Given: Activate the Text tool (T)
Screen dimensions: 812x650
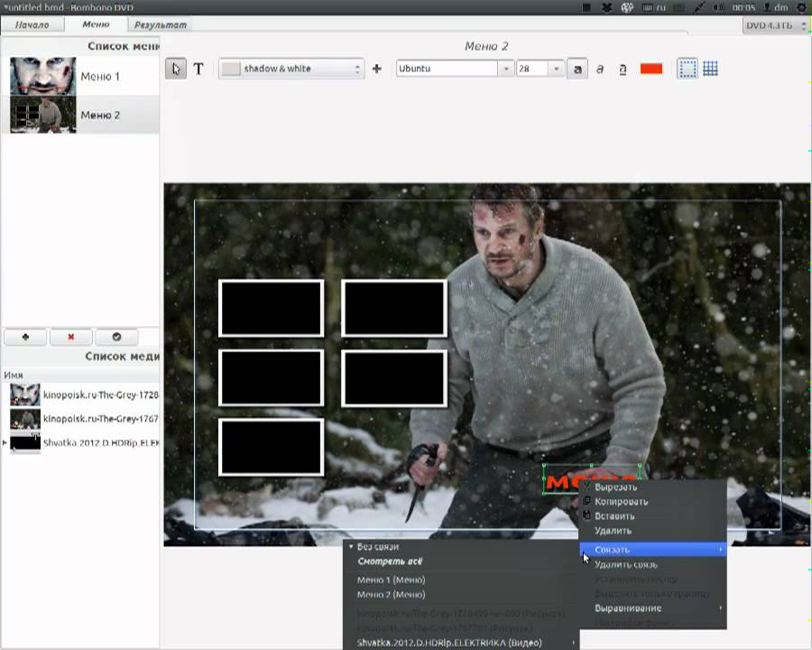Looking at the screenshot, I should pyautogui.click(x=198, y=69).
